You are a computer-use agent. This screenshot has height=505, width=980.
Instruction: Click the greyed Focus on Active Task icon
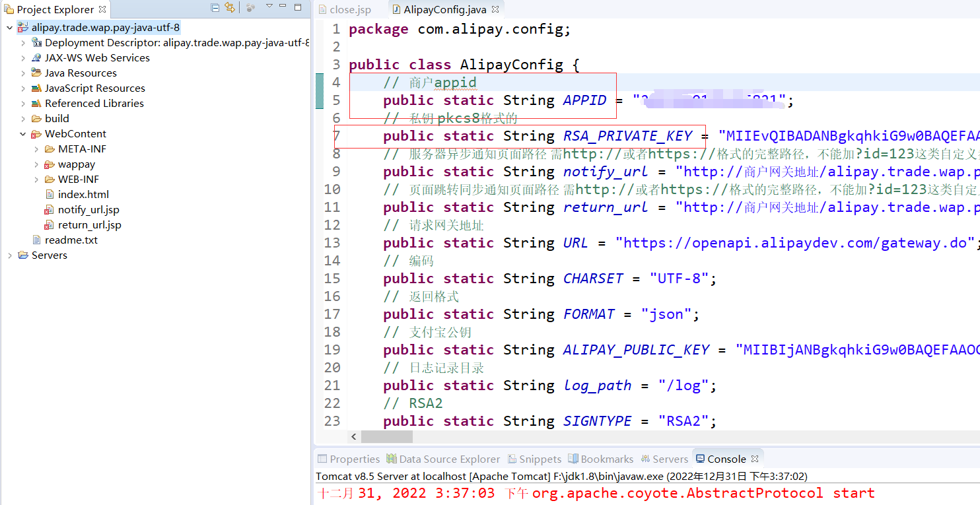pos(250,8)
